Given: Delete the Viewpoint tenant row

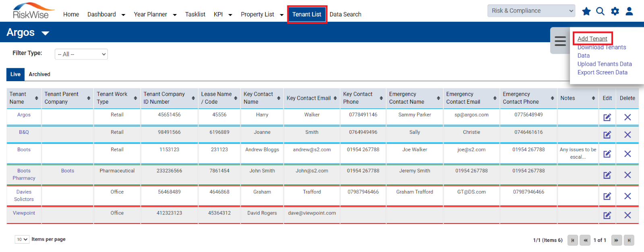Looking at the screenshot, I should click(x=627, y=215).
